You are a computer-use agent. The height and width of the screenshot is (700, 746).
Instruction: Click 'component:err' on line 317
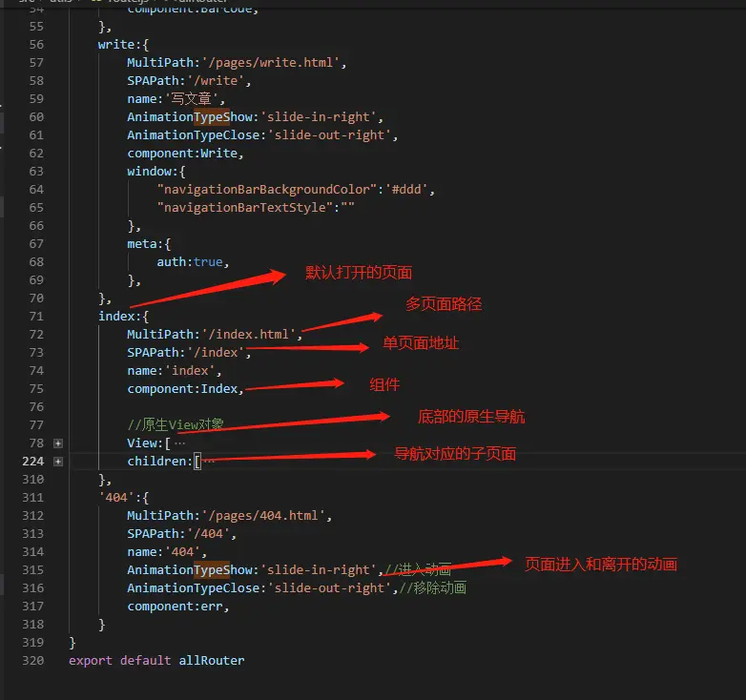point(175,607)
